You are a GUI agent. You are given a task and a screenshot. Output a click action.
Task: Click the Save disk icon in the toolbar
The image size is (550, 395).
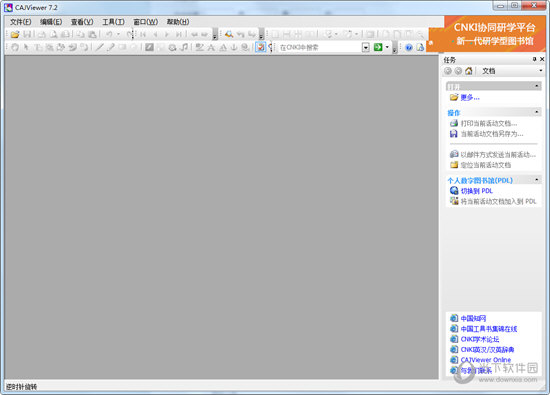27,34
